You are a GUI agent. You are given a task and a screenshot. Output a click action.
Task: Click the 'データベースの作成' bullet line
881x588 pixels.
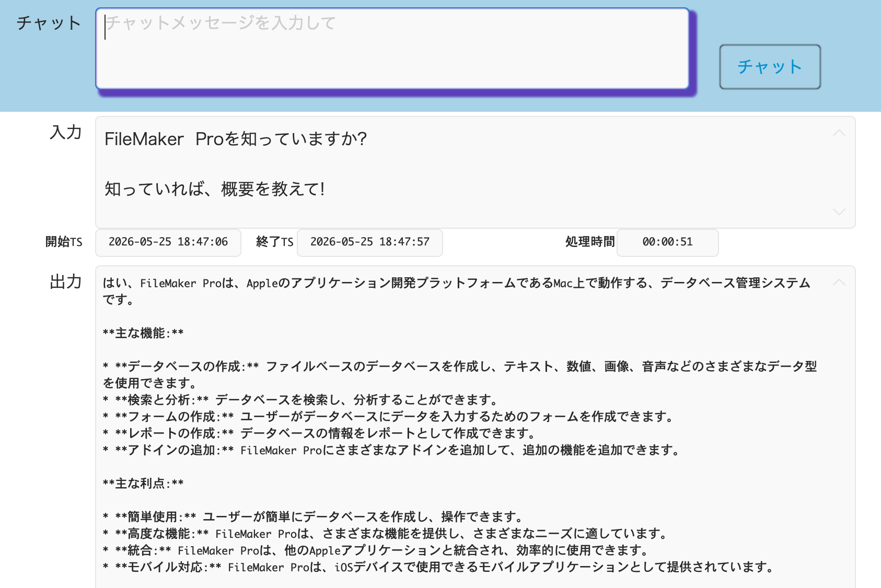pos(460,375)
